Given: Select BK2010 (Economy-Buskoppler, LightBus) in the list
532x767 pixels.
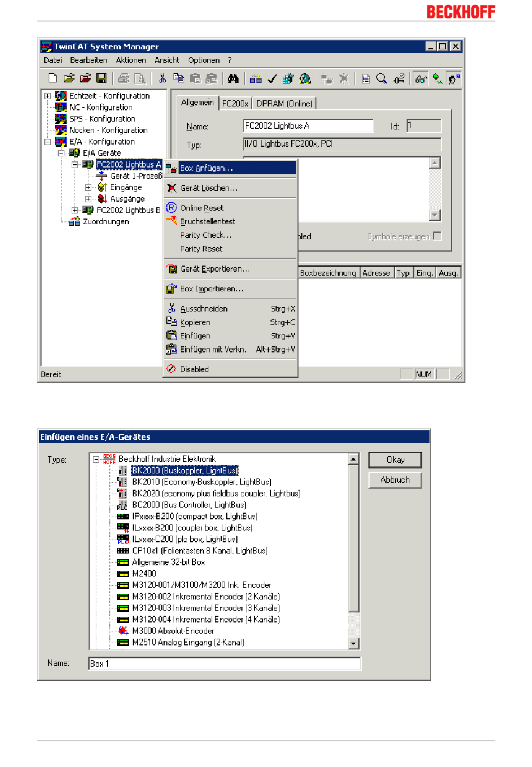Looking at the screenshot, I should click(202, 482).
